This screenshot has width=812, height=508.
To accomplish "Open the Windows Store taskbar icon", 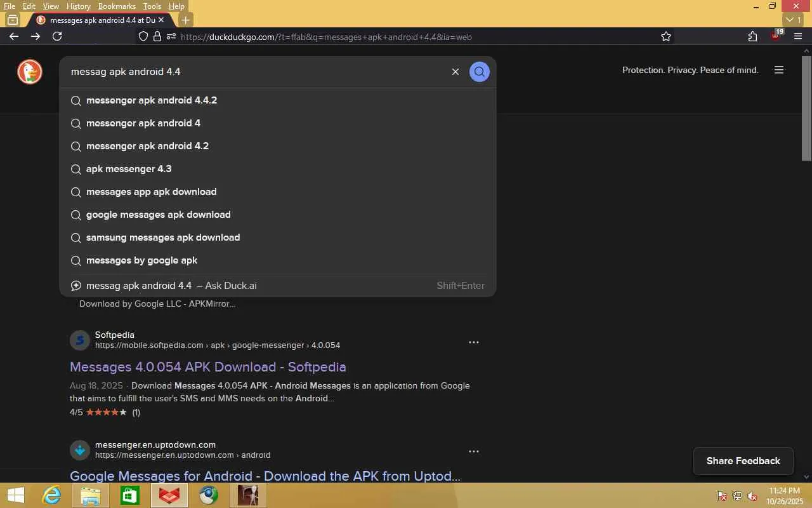I will point(130,495).
